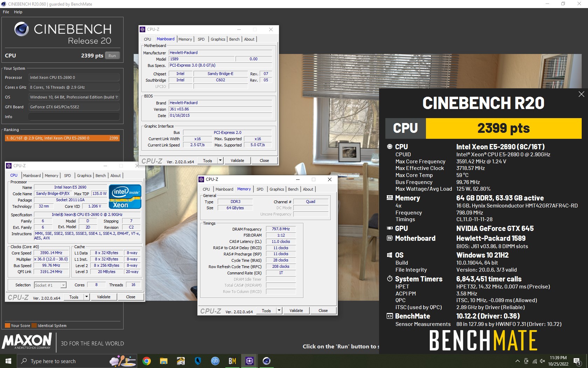Open qBittorrent from taskbar
This screenshot has width=588, height=368.
[x=215, y=361]
